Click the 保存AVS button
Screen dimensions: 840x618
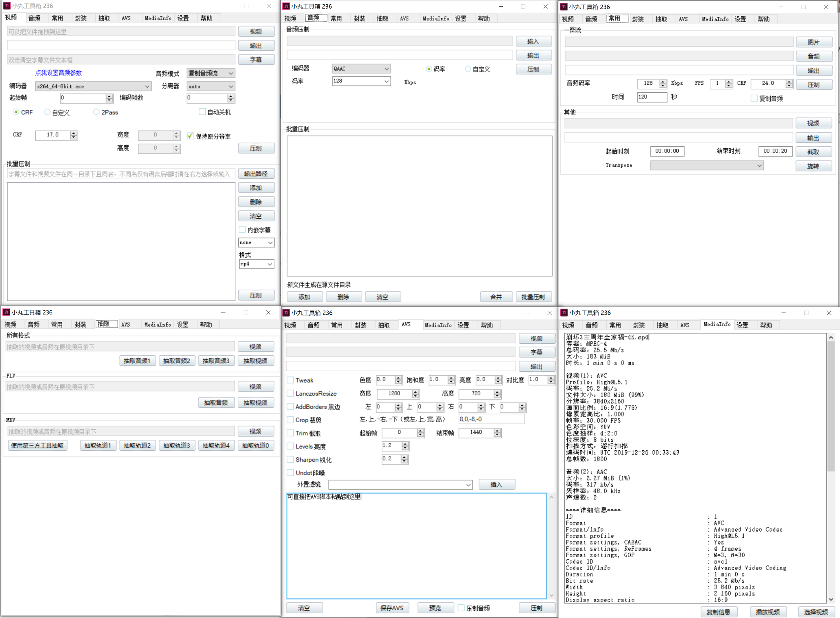coord(392,608)
